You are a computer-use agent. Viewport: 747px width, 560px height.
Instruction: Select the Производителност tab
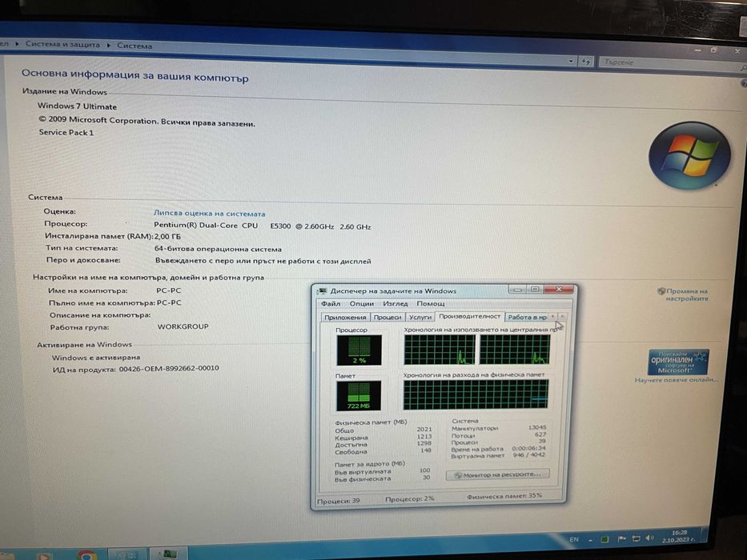469,316
